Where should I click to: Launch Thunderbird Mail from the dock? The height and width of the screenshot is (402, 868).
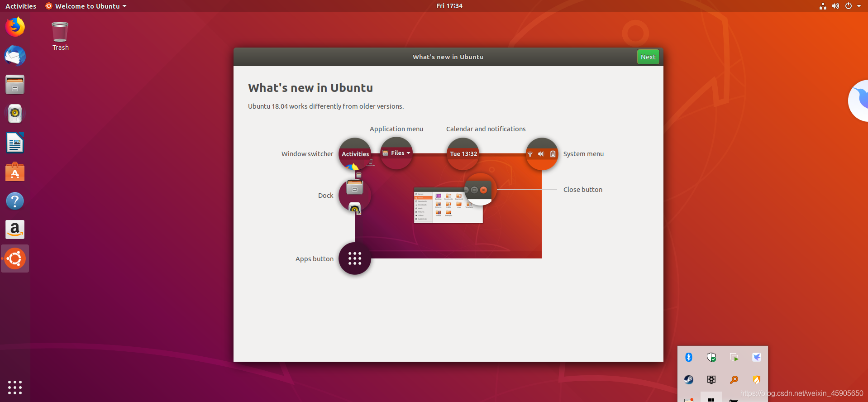click(x=15, y=56)
